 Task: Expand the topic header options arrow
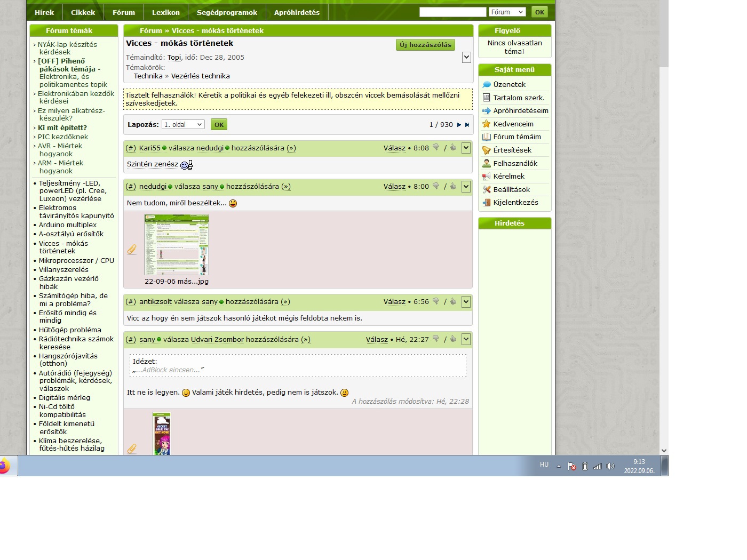coord(466,57)
